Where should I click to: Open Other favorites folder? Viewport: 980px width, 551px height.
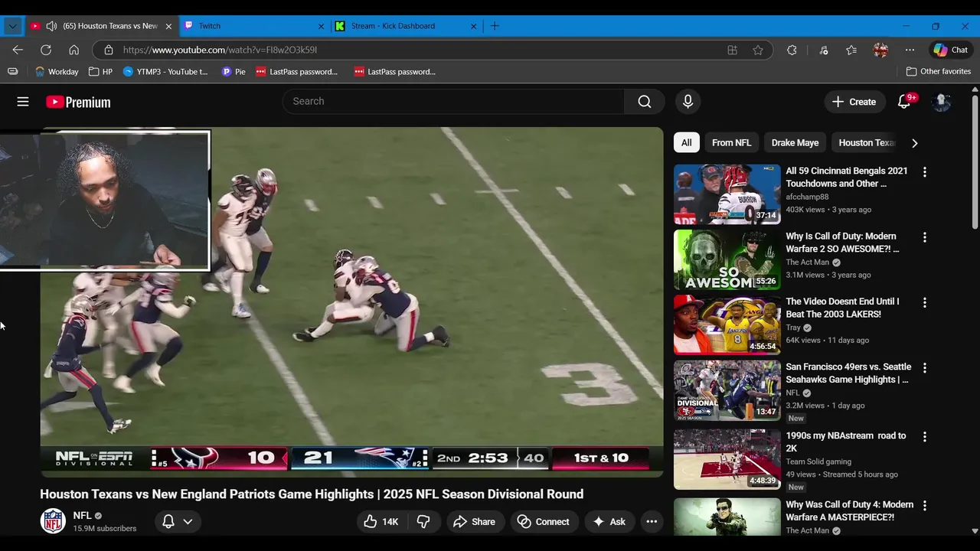point(938,71)
